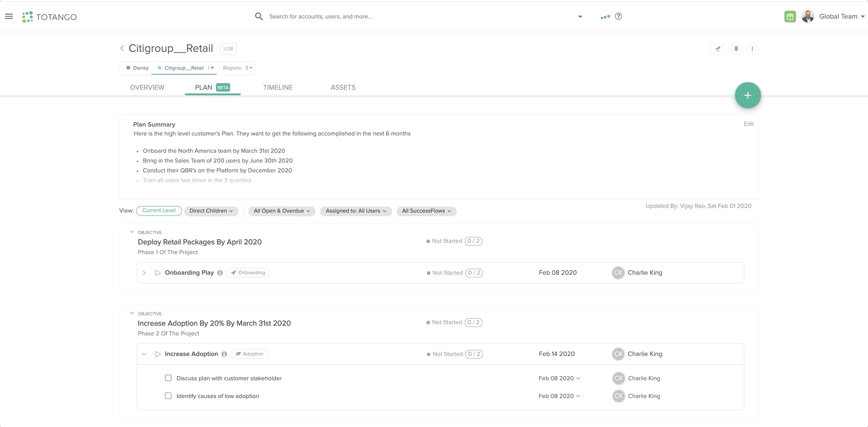Click the green plus add button
868x427 pixels.
coord(748,95)
